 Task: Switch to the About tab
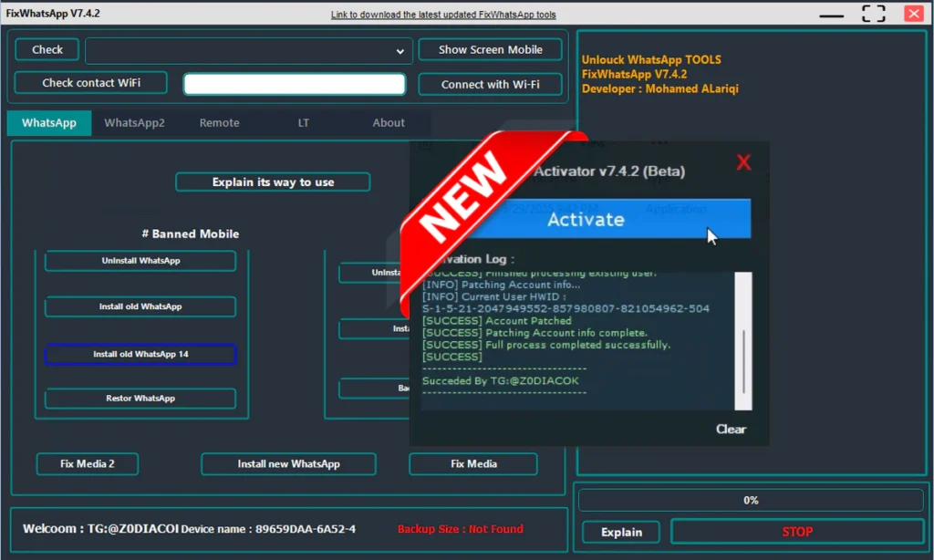(x=389, y=123)
